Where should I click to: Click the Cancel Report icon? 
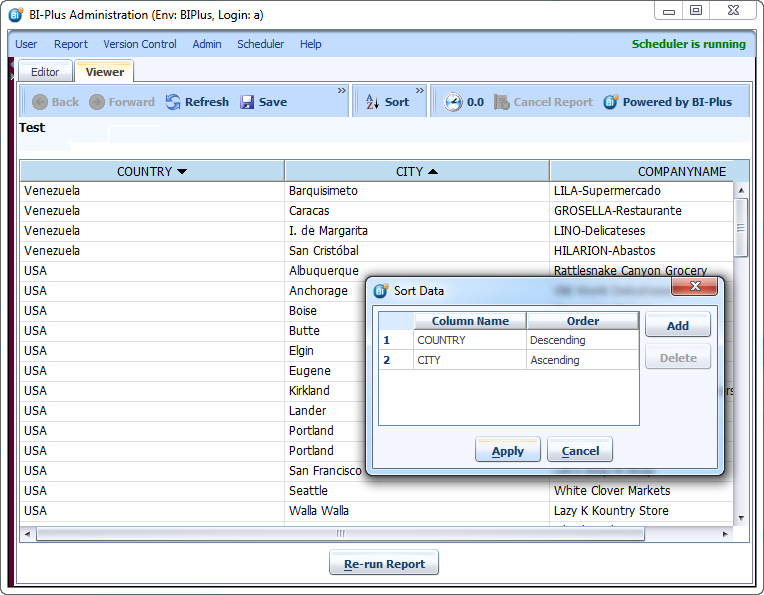tap(502, 102)
